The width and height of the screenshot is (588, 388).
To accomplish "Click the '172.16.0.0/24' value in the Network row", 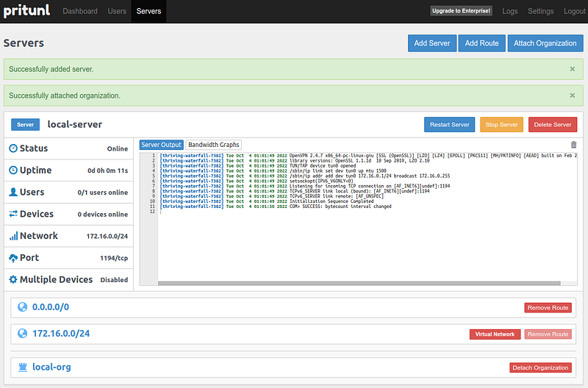I will 107,236.
